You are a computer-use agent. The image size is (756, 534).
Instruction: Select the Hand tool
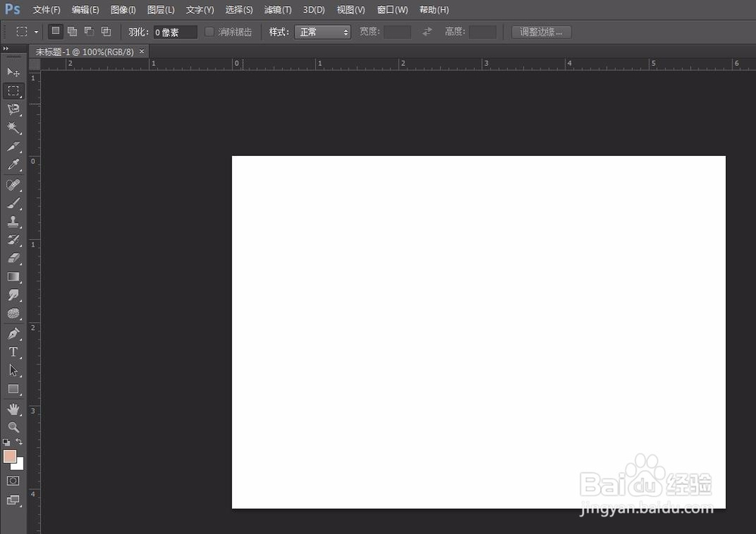[x=13, y=409]
